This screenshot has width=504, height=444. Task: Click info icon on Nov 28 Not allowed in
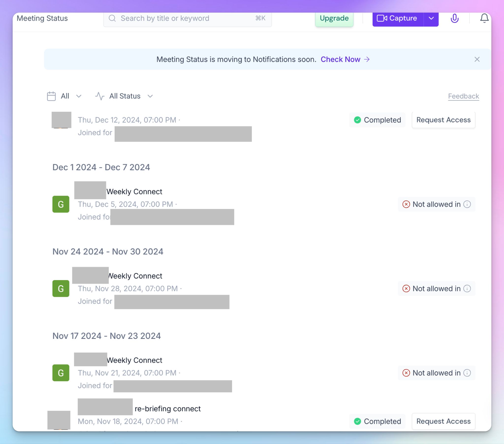(x=467, y=289)
